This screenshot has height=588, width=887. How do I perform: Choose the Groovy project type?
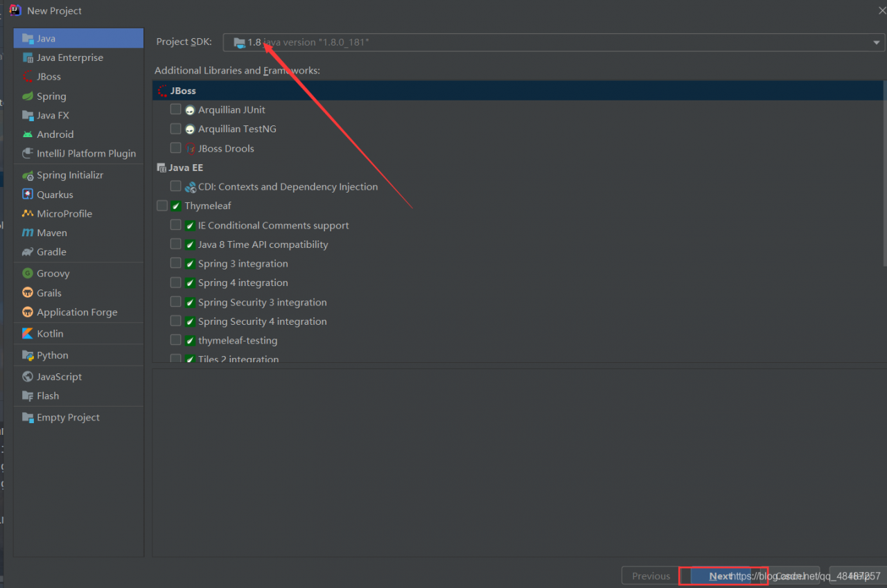[x=78, y=274]
